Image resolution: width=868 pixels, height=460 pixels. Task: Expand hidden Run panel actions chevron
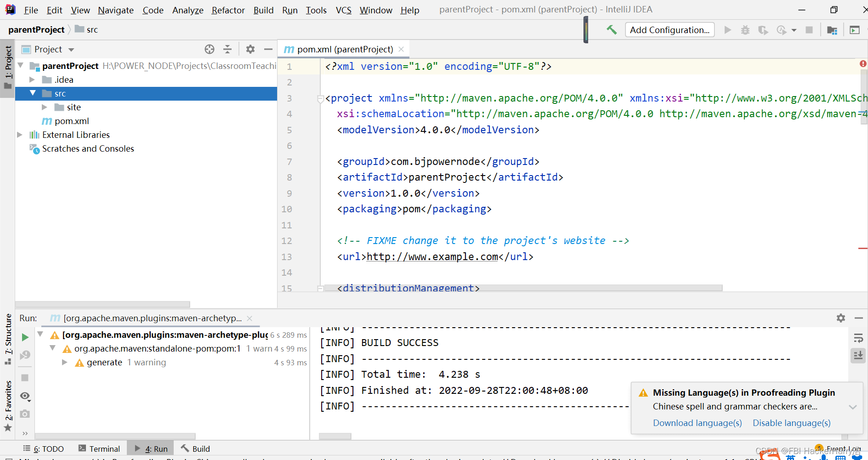[25, 433]
